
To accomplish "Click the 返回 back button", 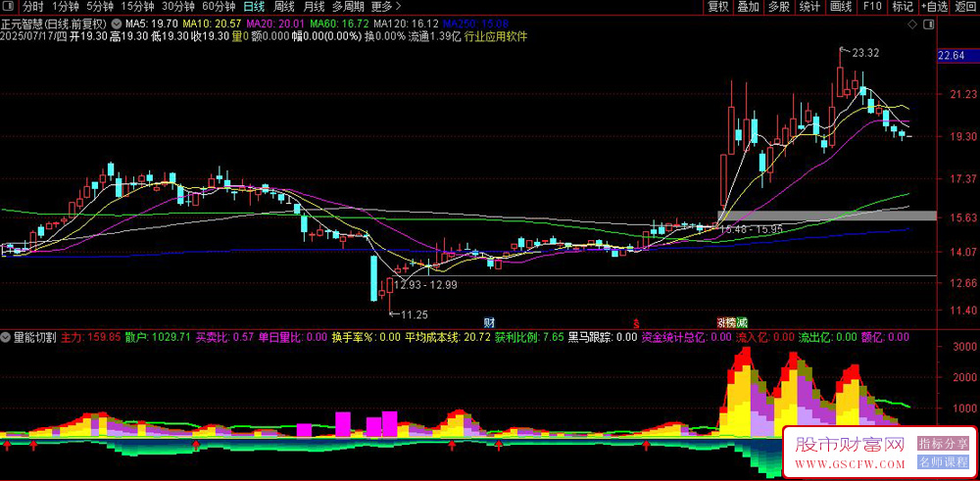I will 965,7.
